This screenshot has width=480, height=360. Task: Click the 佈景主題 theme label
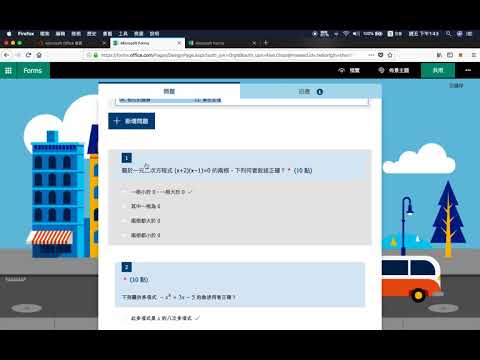399,70
